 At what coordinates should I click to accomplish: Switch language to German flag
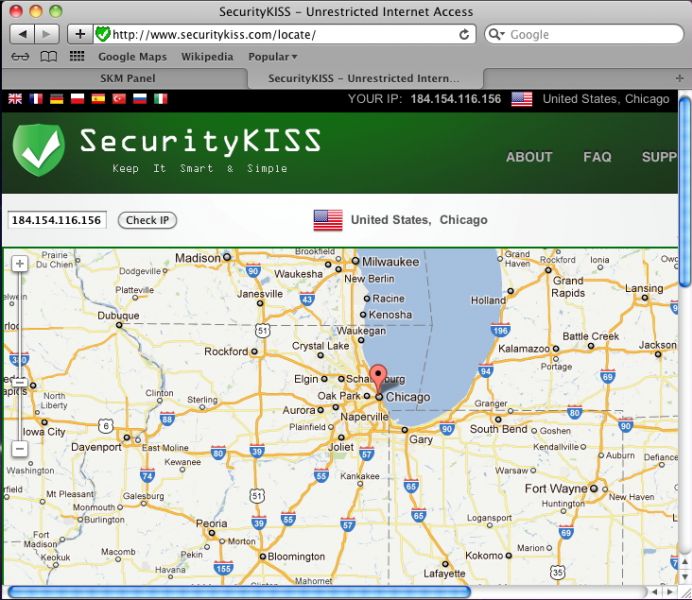tap(56, 98)
